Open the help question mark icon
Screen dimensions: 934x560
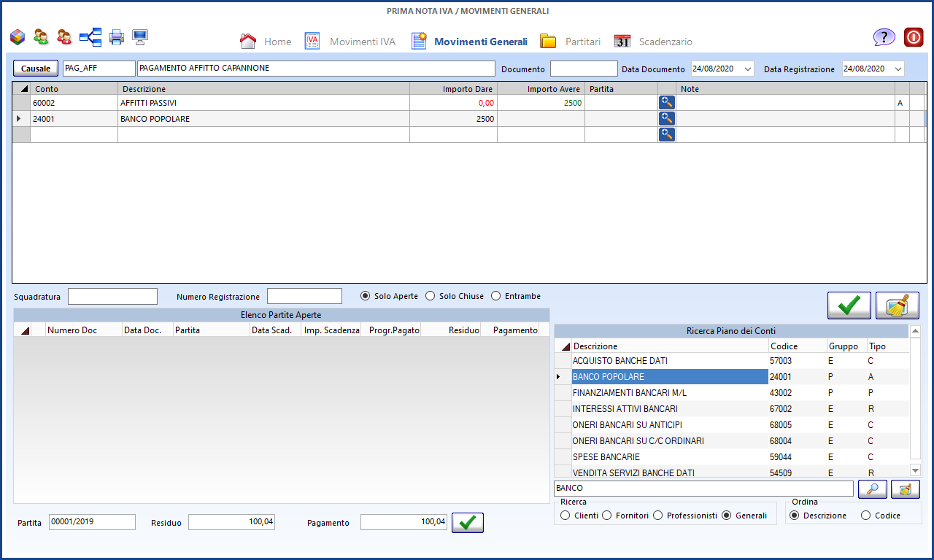[884, 37]
